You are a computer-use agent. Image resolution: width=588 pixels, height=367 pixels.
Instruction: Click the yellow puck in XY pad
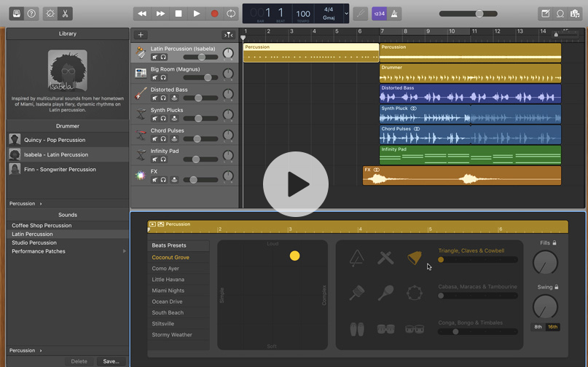[295, 256]
